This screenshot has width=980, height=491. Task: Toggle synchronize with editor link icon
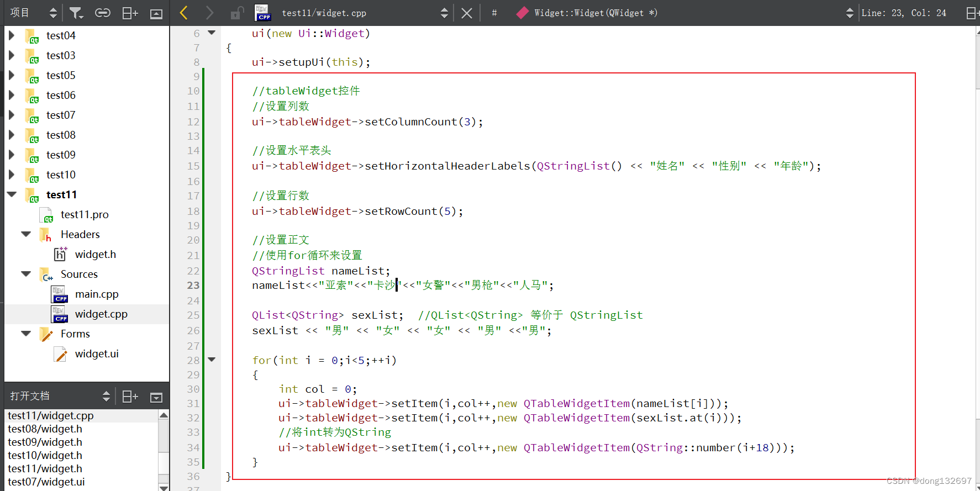point(103,13)
